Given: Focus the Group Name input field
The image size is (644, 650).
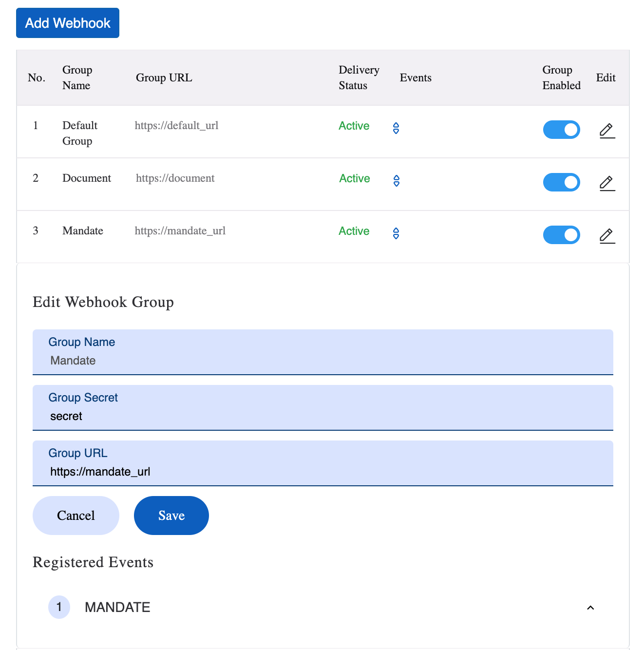Looking at the screenshot, I should point(322,361).
